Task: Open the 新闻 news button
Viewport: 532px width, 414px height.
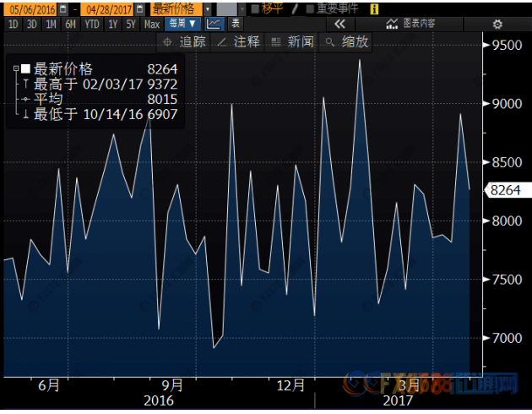Action: point(292,42)
